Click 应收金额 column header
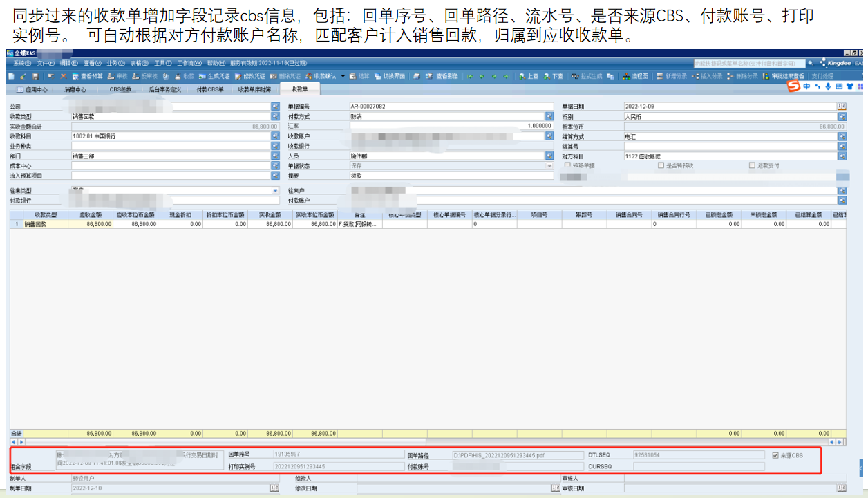This screenshot has height=498, width=868. click(91, 215)
